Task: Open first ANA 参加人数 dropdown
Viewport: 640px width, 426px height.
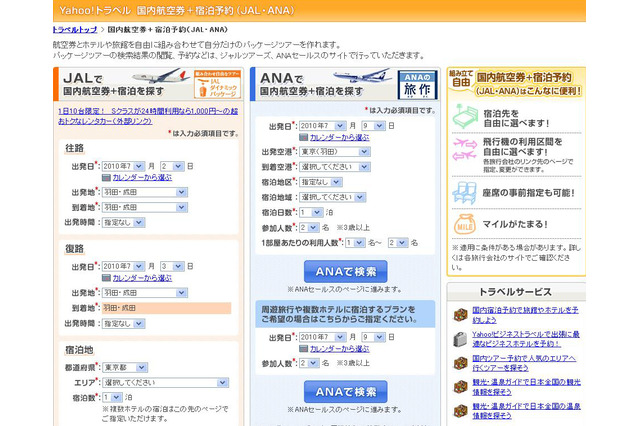Action: (x=309, y=228)
